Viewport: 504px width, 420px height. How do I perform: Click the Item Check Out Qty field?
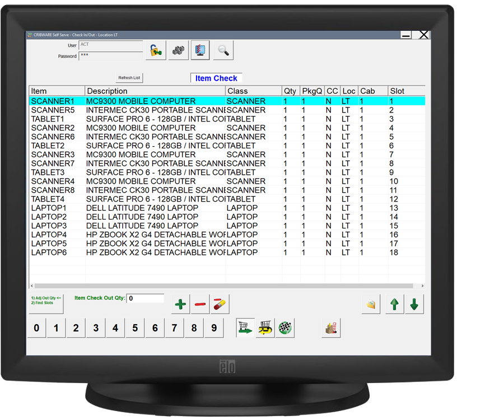tap(145, 298)
